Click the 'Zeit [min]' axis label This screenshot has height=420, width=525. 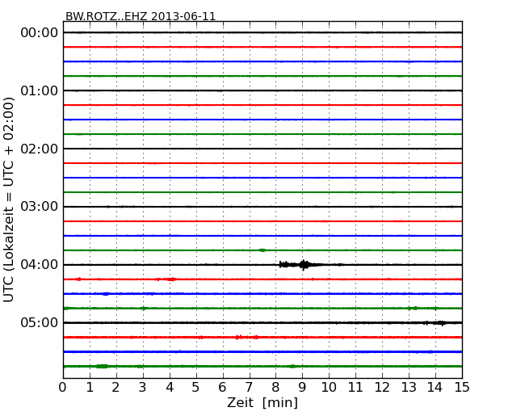(x=262, y=402)
